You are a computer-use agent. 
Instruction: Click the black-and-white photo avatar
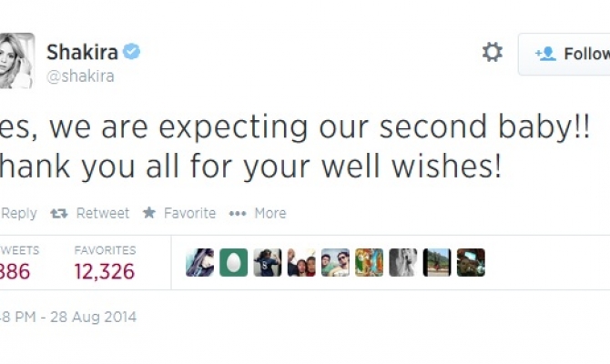pyautogui.click(x=402, y=263)
